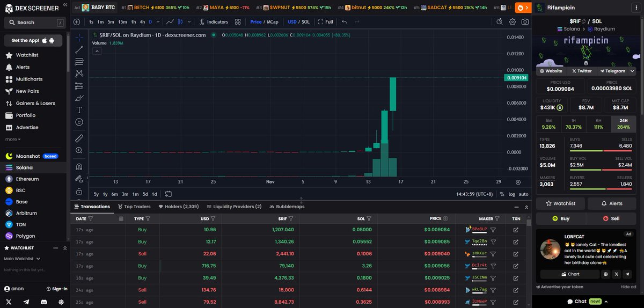This screenshot has width=644, height=308.
Task: Set chart range to 5y
Action: pos(96,194)
